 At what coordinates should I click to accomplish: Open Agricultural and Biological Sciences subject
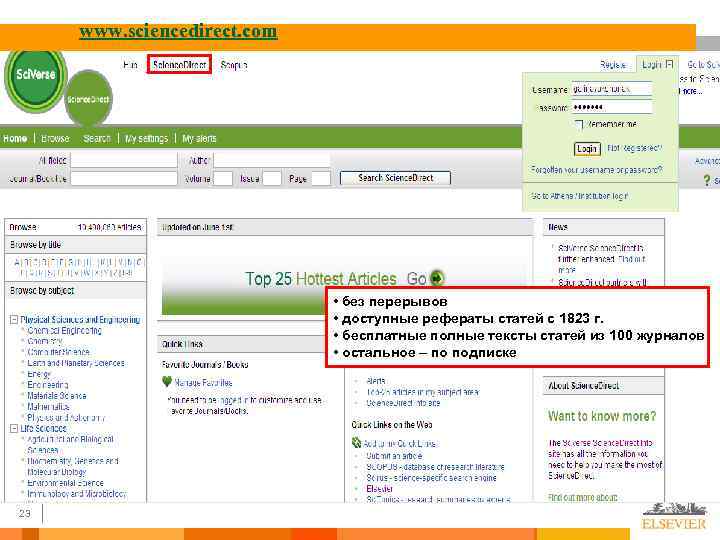(x=70, y=444)
